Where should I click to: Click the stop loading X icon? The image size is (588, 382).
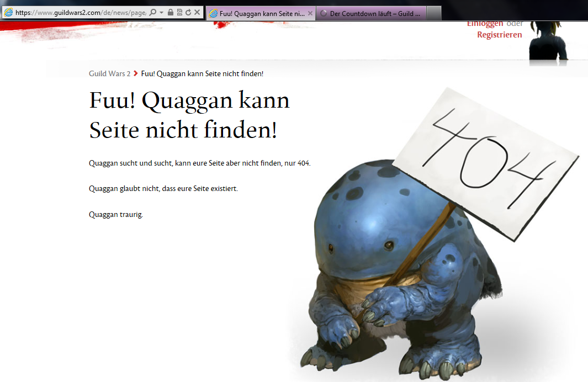pyautogui.click(x=197, y=12)
